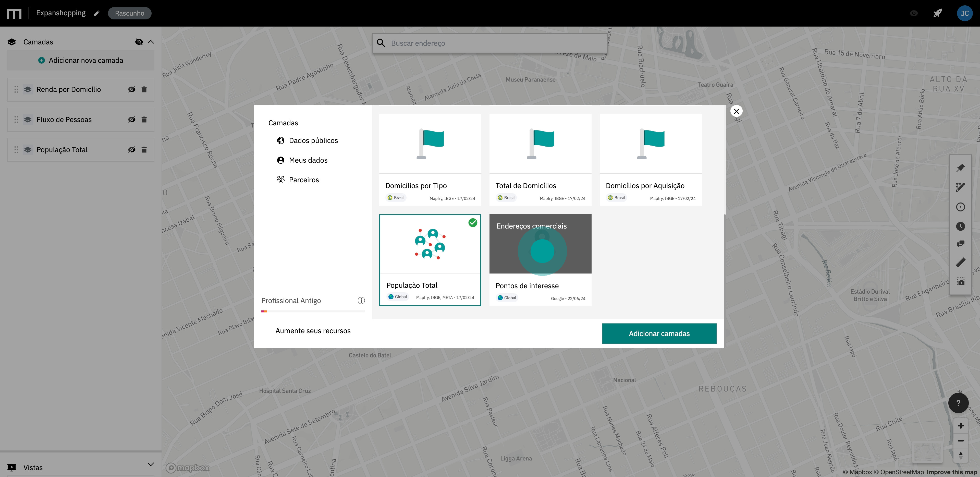The image size is (980, 477).
Task: Select Total de Domicílios card
Action: 540,160
